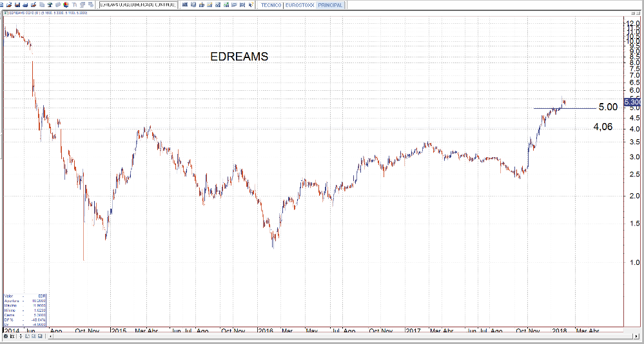Click the blue floppy disk save icon
The height and width of the screenshot is (344, 644).
[x=17, y=5]
